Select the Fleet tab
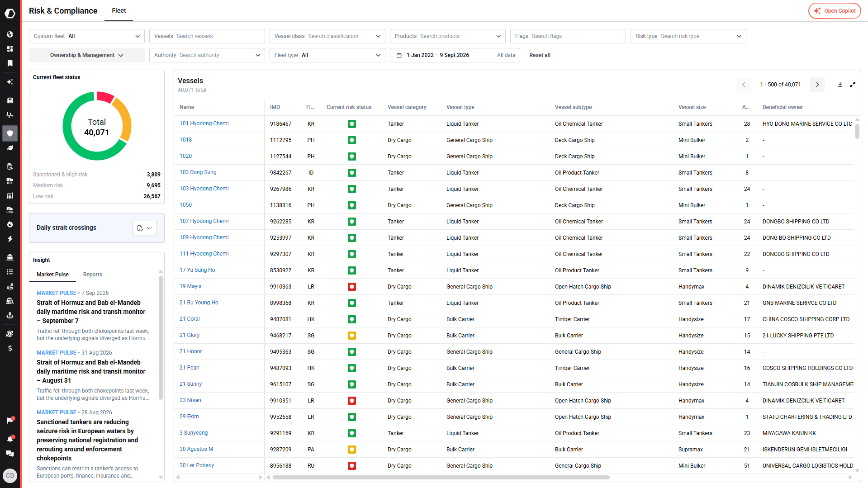This screenshot has width=868, height=488. coord(119,10)
